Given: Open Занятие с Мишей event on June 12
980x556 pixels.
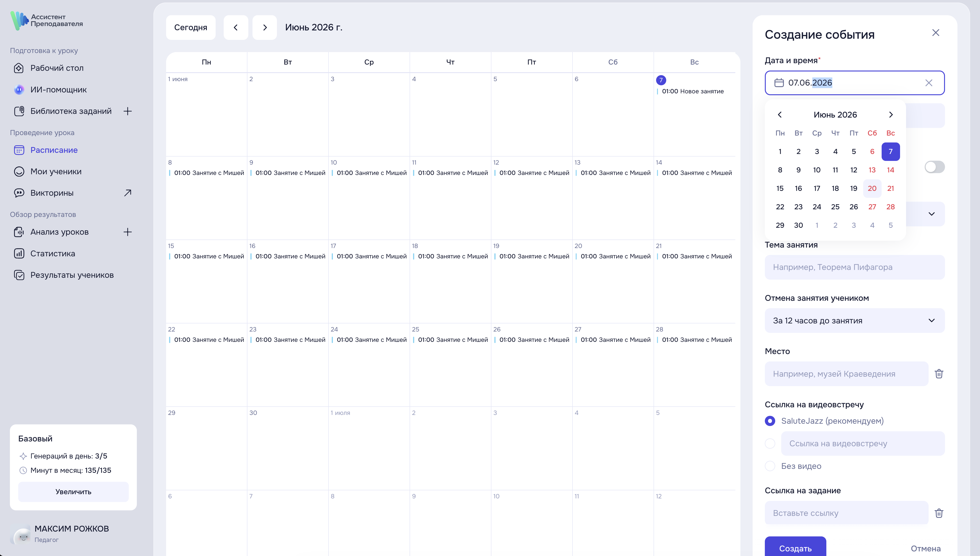Looking at the screenshot, I should click(532, 173).
